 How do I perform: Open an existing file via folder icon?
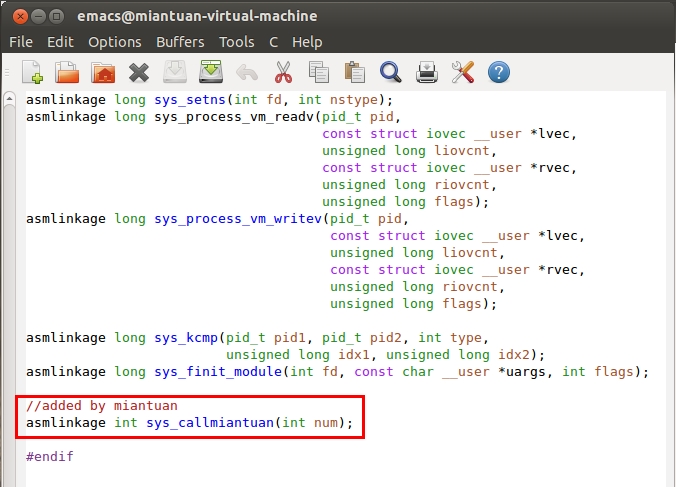coord(67,72)
